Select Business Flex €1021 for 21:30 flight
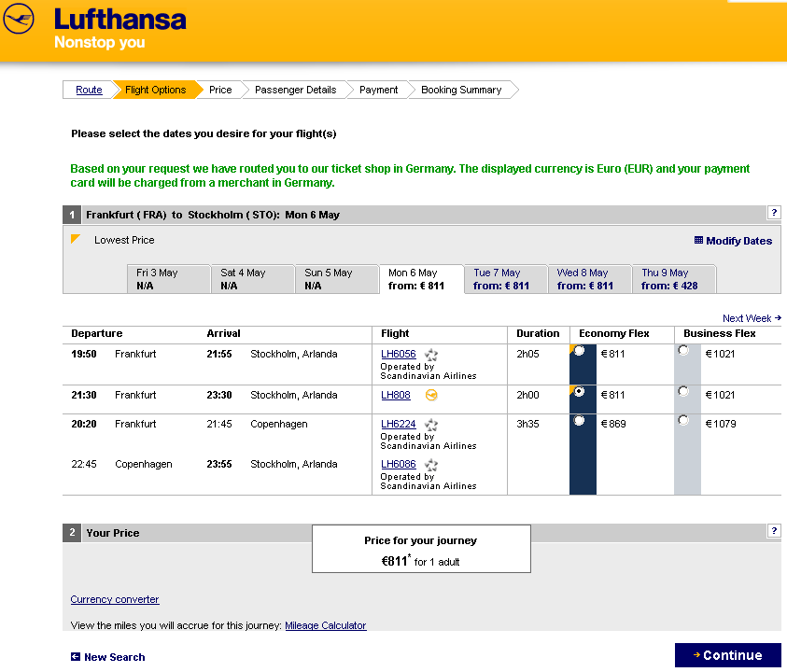 pyautogui.click(x=684, y=392)
